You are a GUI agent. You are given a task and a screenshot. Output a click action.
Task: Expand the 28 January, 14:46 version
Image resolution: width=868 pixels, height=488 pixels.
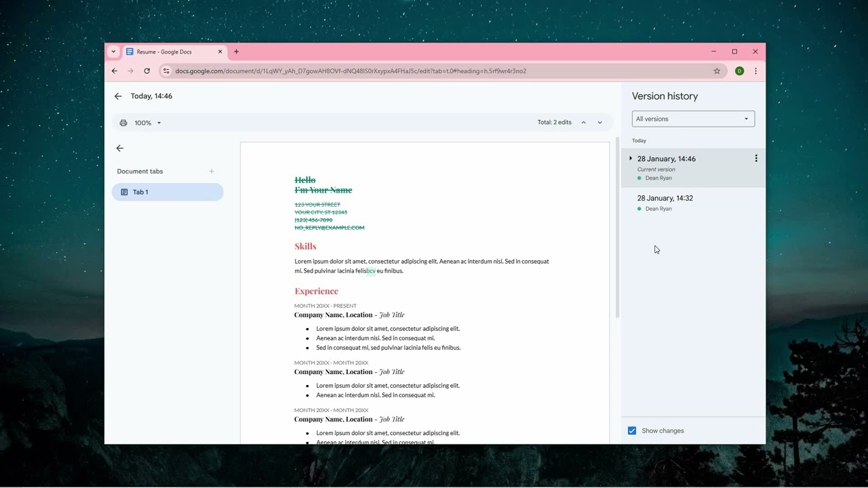[x=631, y=159]
